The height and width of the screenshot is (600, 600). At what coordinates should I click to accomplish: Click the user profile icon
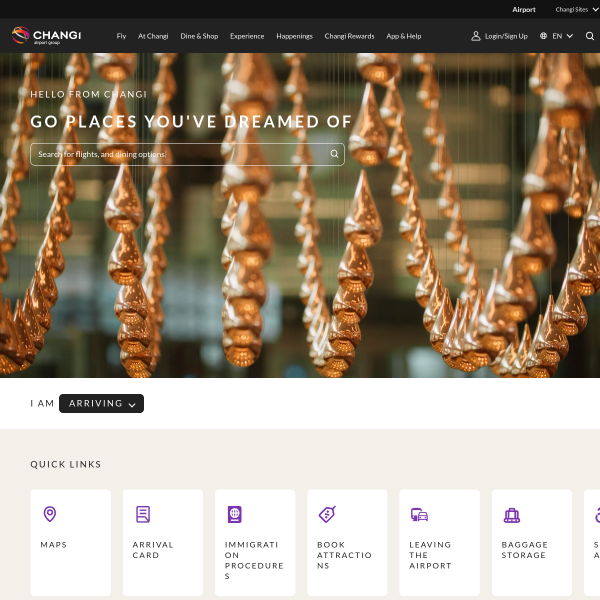point(476,36)
